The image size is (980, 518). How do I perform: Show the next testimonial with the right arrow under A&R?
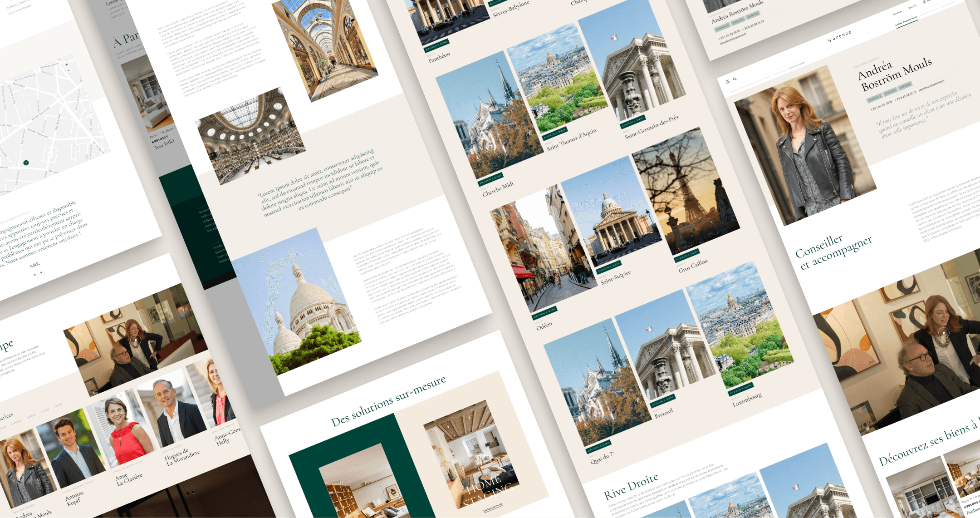[41, 272]
